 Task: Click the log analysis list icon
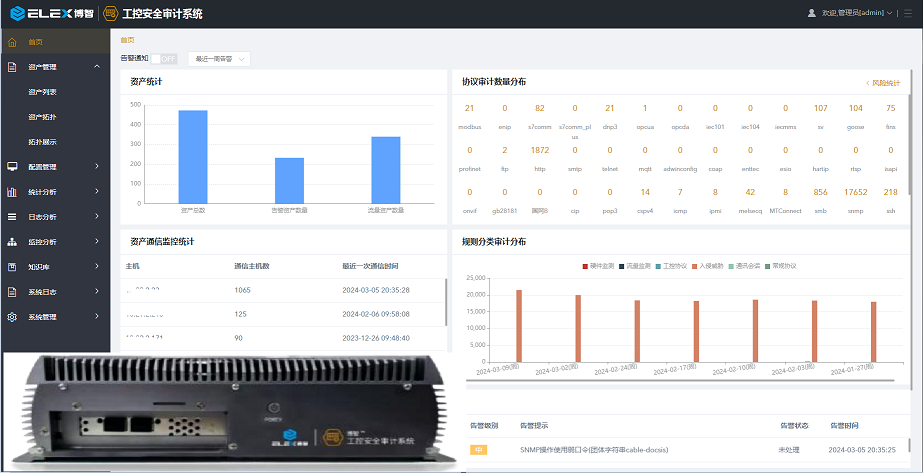(x=12, y=217)
